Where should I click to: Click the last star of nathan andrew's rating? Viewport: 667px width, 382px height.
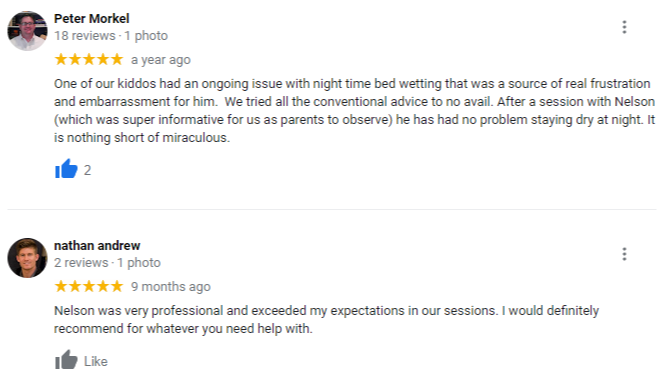(117, 286)
